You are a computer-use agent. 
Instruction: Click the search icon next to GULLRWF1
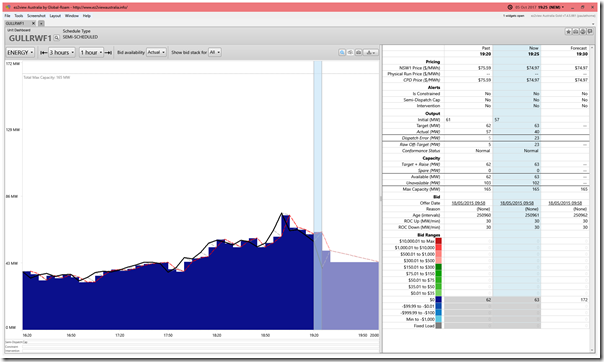57,38
